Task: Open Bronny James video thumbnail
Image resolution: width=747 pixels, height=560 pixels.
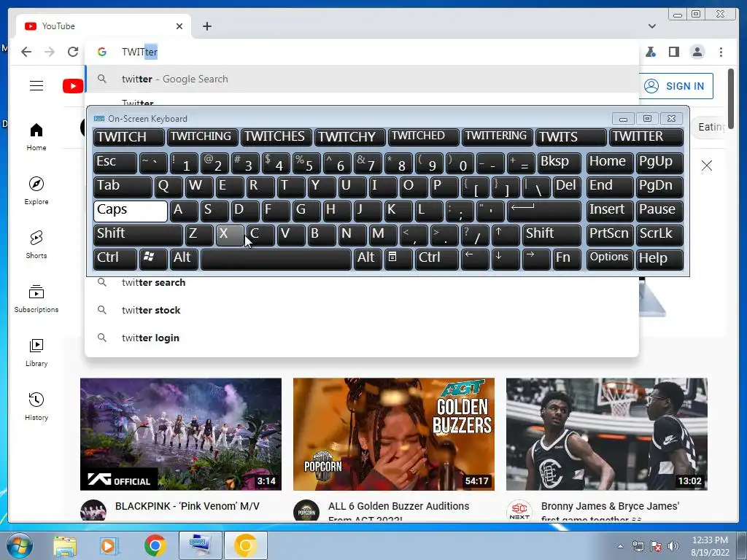Action: coord(606,434)
